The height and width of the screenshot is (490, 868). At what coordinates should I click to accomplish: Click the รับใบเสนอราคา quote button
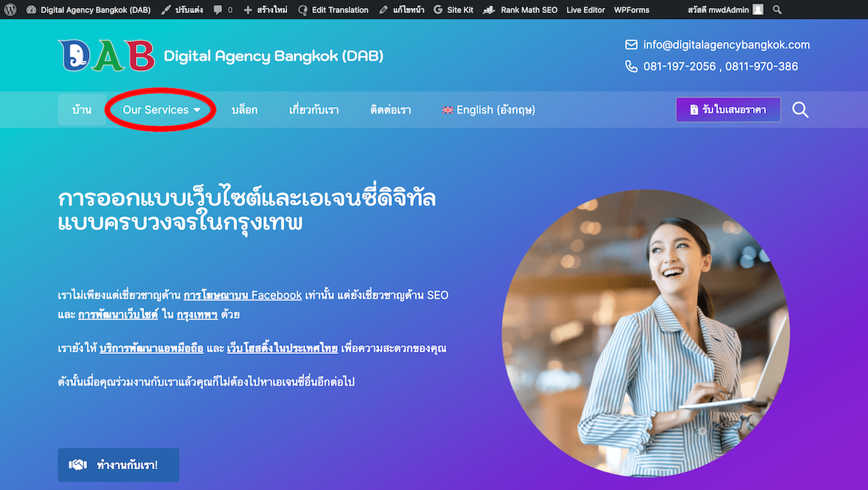(x=728, y=110)
